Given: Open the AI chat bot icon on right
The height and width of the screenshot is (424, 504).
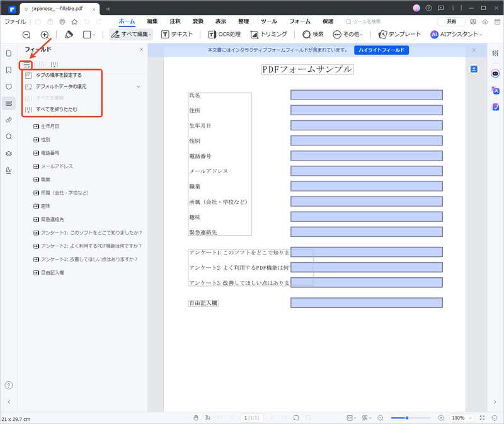Looking at the screenshot, I should (x=495, y=74).
